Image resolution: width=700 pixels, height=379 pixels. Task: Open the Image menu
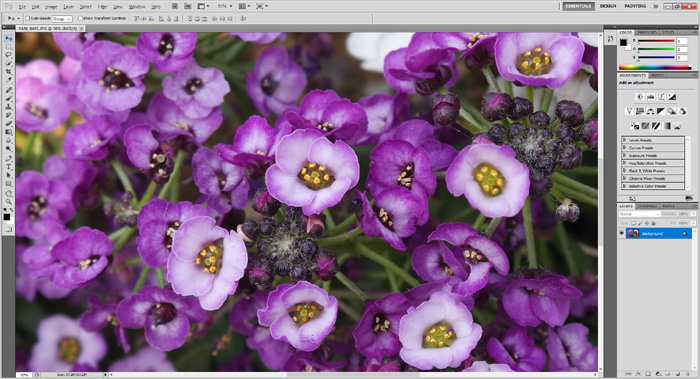point(51,7)
